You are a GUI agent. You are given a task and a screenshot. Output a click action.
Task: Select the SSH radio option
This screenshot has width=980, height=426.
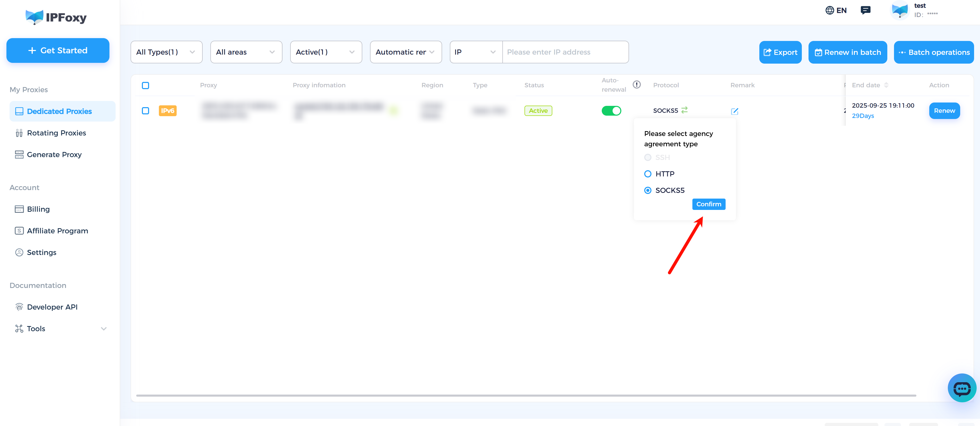(x=648, y=157)
